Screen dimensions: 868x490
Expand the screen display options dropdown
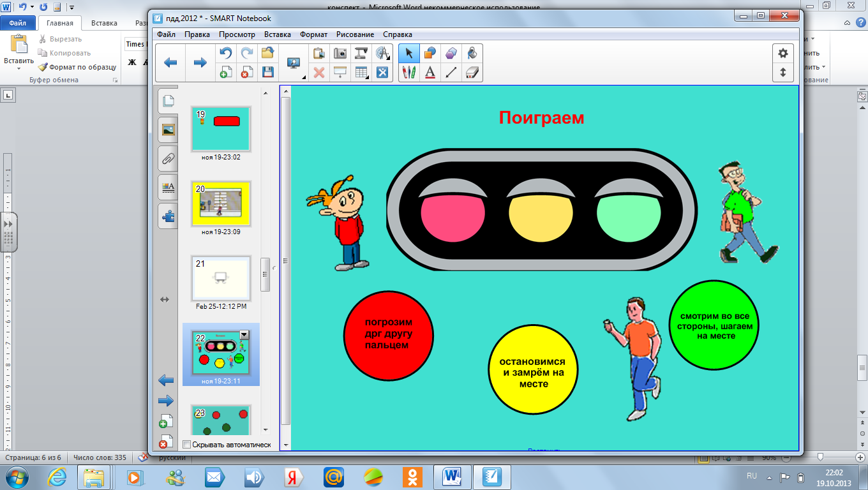click(x=304, y=77)
